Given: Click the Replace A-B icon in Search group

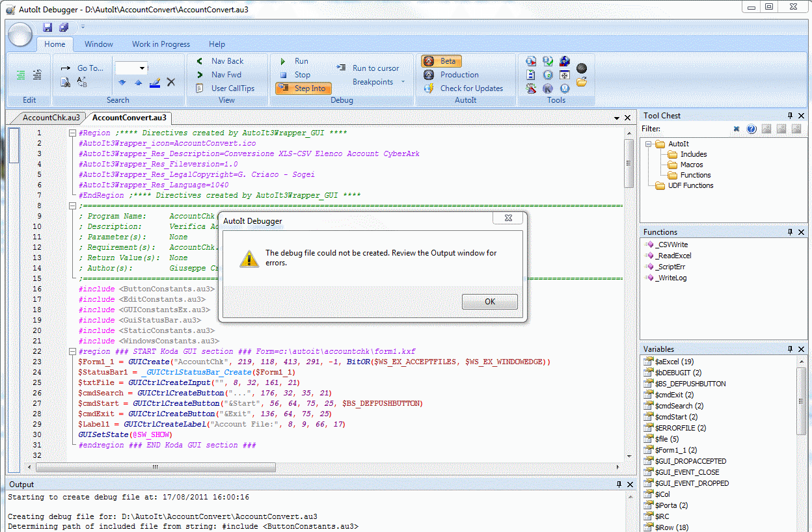Looking at the screenshot, I should (82, 83).
